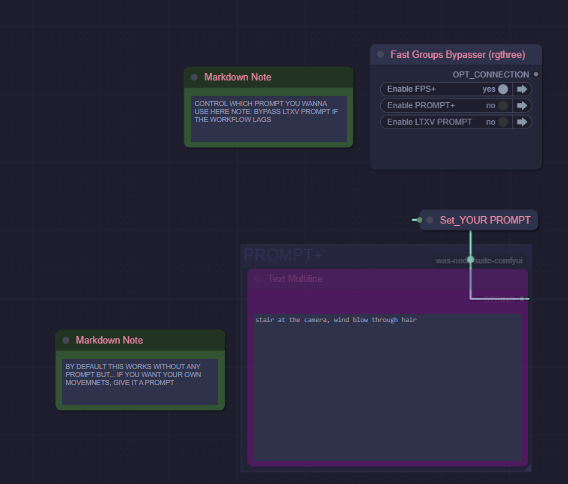Click the PROMPT+ group title
Image resolution: width=568 pixels, height=484 pixels.
(283, 255)
